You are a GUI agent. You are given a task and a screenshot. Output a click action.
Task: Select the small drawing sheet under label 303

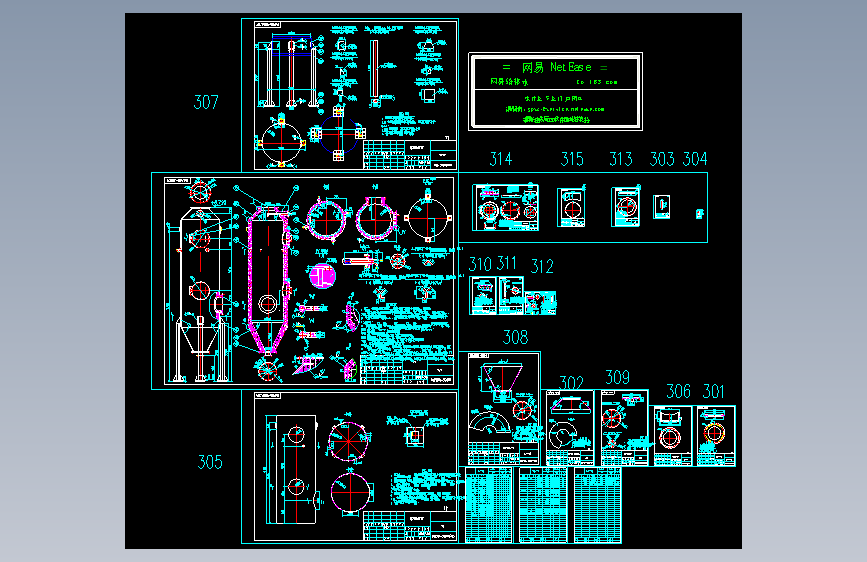(661, 207)
